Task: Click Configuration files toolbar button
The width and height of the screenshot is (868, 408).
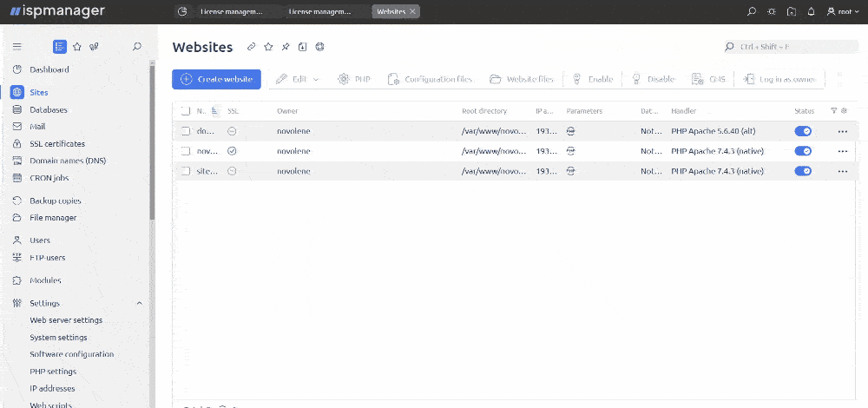Action: tap(431, 79)
